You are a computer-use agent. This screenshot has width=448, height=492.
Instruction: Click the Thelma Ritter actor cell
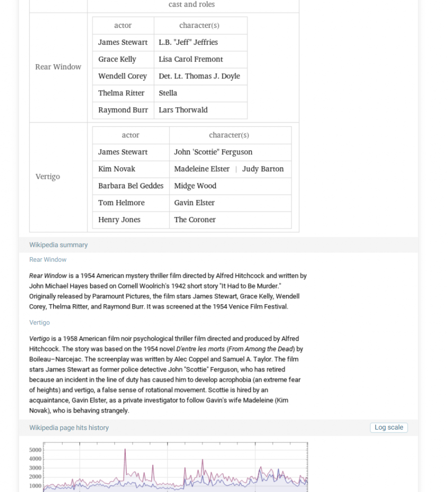121,93
